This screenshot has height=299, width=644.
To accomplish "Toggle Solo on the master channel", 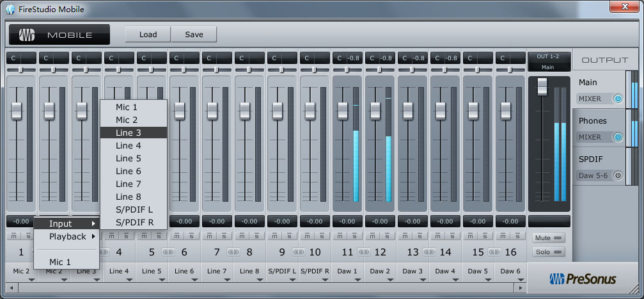I will point(549,252).
